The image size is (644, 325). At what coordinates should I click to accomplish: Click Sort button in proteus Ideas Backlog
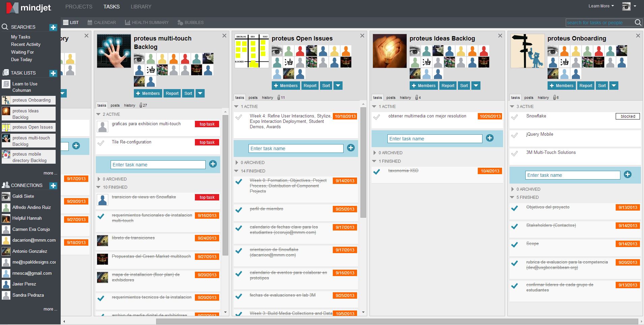coord(464,86)
